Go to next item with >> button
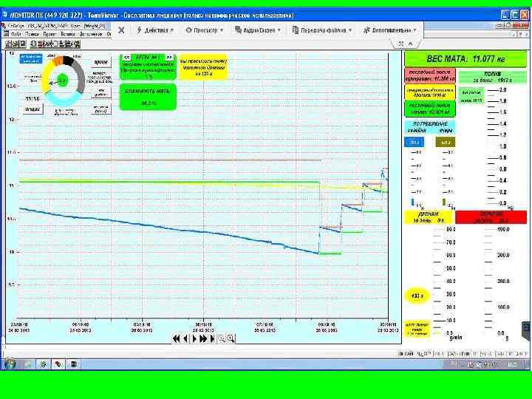Image resolution: width=532 pixels, height=399 pixels. (x=169, y=58)
